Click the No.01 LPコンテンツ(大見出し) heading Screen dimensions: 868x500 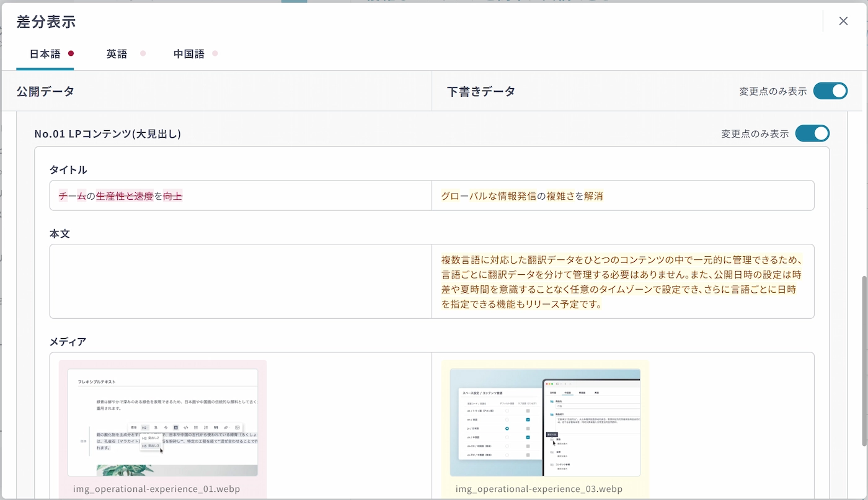[107, 133]
